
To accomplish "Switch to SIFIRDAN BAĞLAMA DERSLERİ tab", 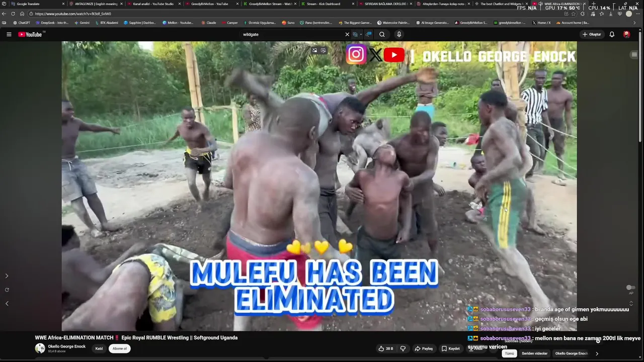I will coord(385,4).
